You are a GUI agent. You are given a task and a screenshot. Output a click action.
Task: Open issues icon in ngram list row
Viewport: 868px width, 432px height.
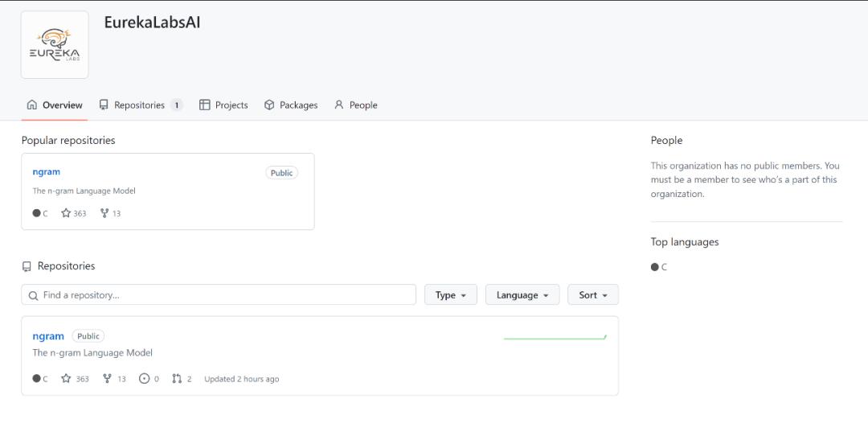tap(145, 379)
